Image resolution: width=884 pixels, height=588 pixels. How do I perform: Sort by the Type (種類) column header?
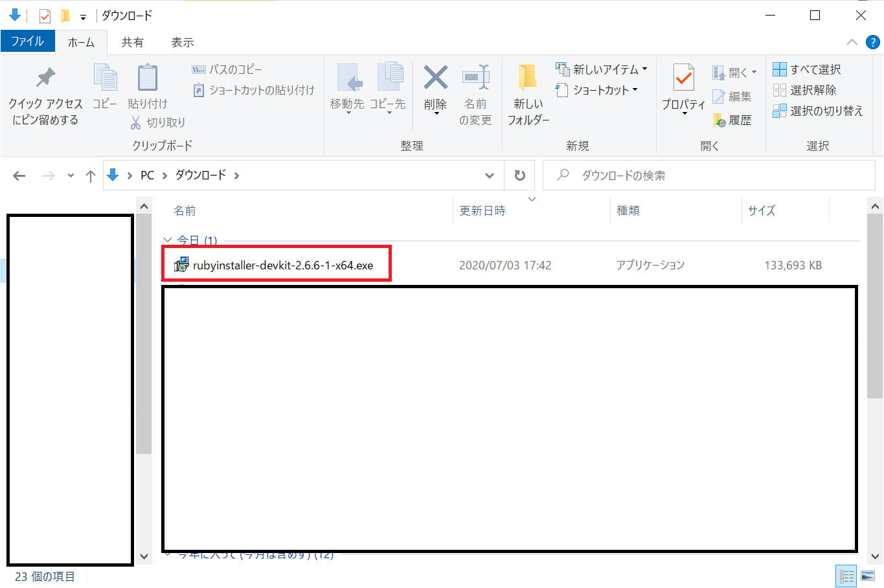click(628, 210)
